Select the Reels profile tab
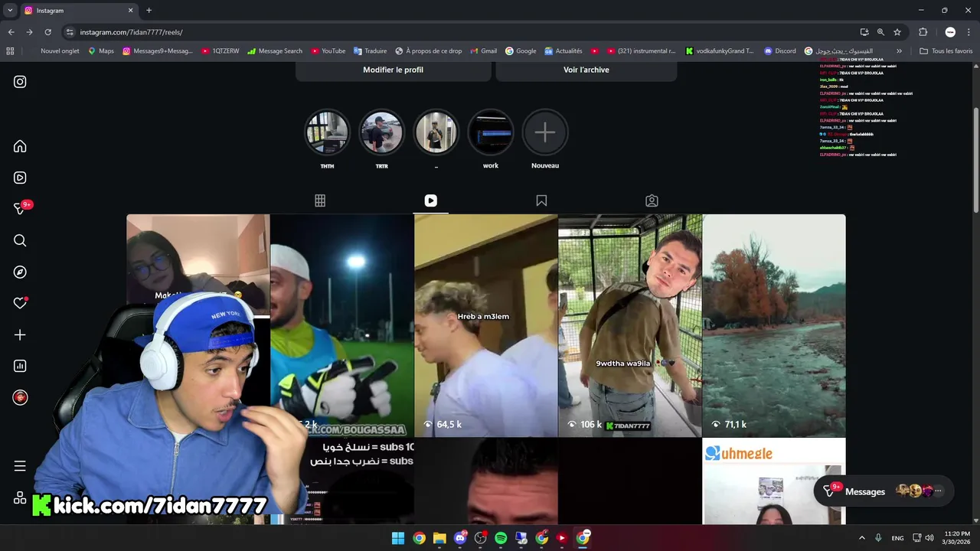Image resolution: width=980 pixels, height=551 pixels. [430, 201]
